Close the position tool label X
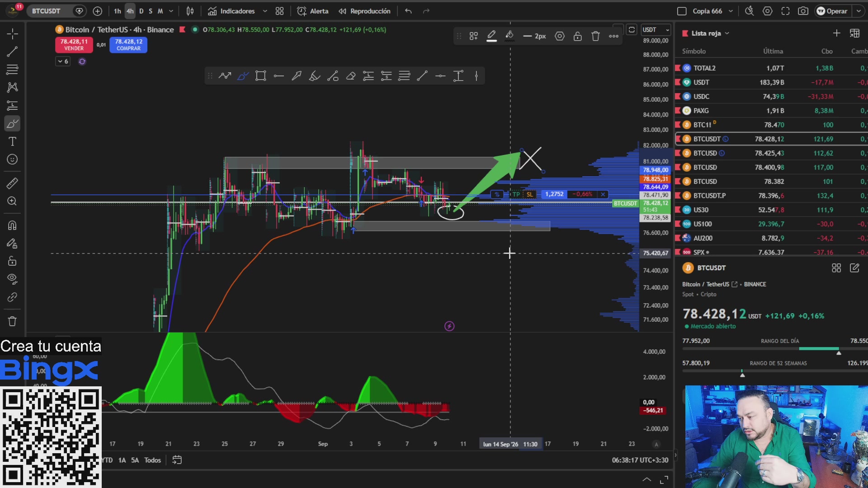 pyautogui.click(x=603, y=194)
